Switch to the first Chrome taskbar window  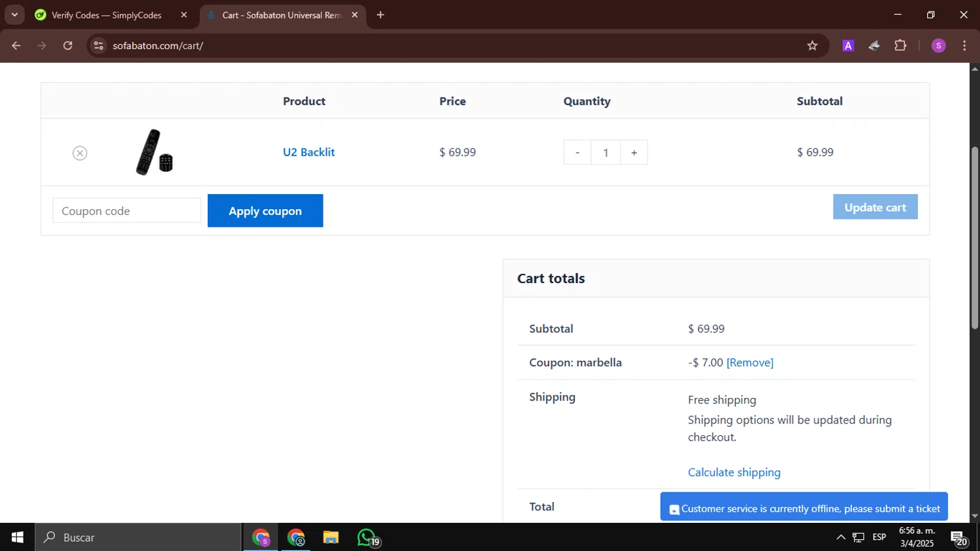[261, 537]
